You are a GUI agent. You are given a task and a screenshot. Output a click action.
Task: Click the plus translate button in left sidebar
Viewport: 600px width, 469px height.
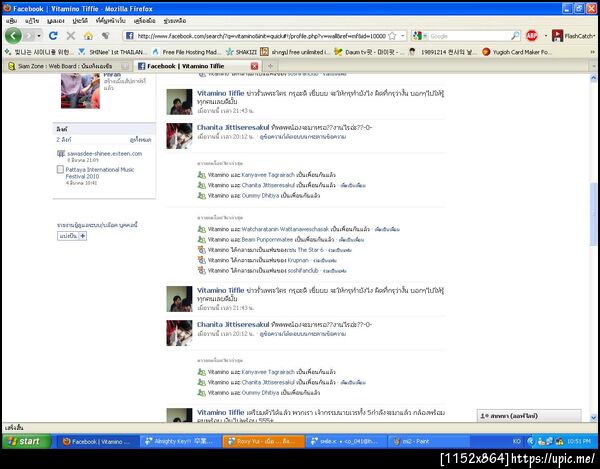[83, 236]
